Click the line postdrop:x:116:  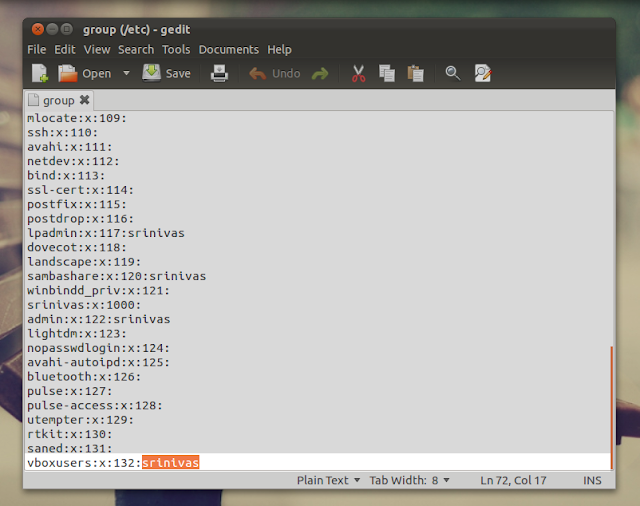pos(80,219)
